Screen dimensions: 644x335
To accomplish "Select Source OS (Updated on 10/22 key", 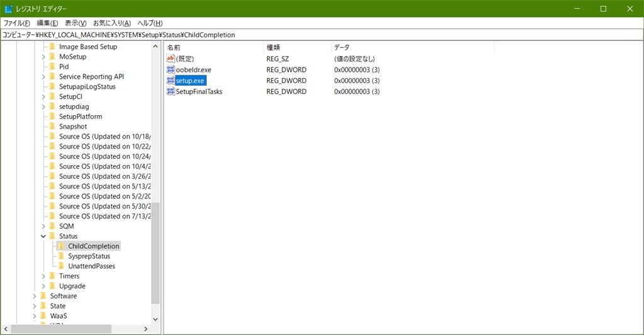I will coord(105,146).
